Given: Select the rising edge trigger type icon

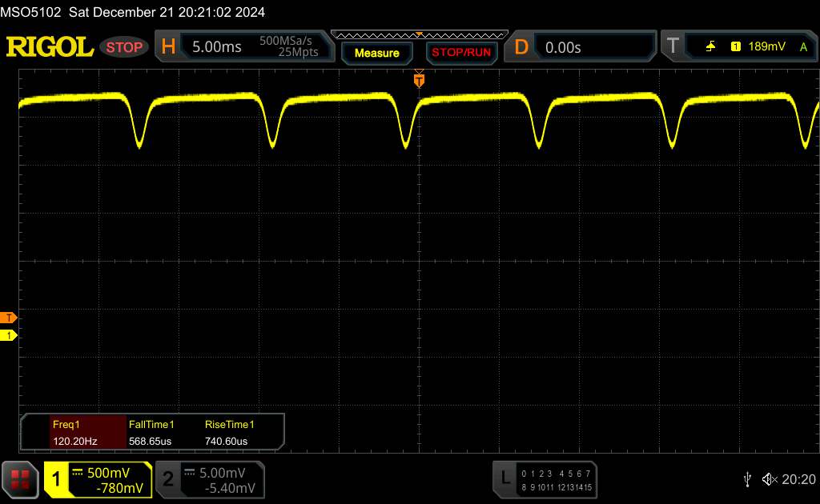Looking at the screenshot, I should tap(710, 47).
